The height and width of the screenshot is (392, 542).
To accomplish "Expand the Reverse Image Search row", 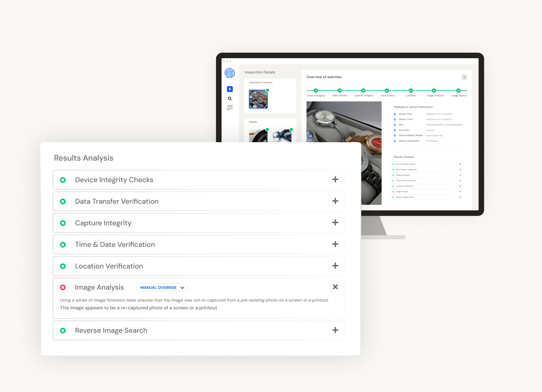I will point(335,330).
